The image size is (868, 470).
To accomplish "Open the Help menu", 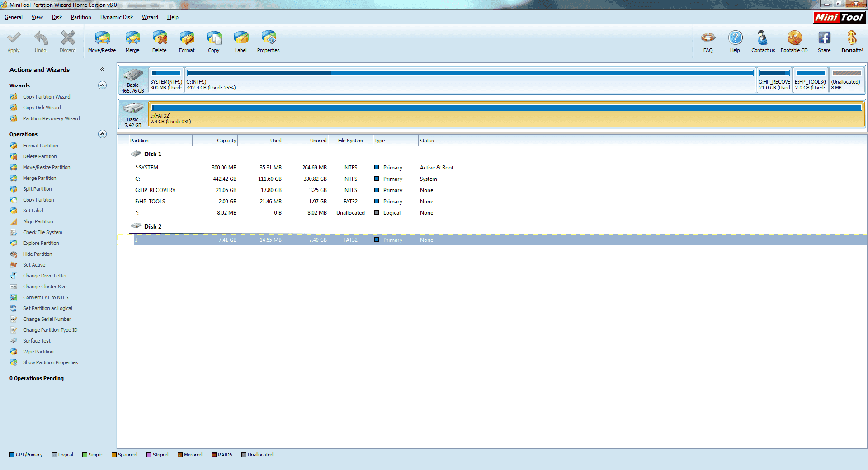I will coord(173,17).
